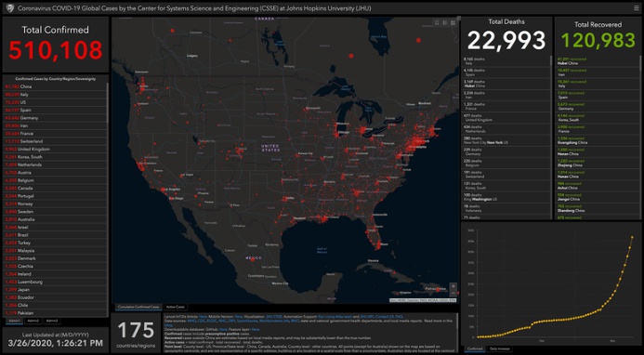The height and width of the screenshot is (355, 644).
Task: Select Brazil row in confirmed cases list
Action: click(x=55, y=235)
